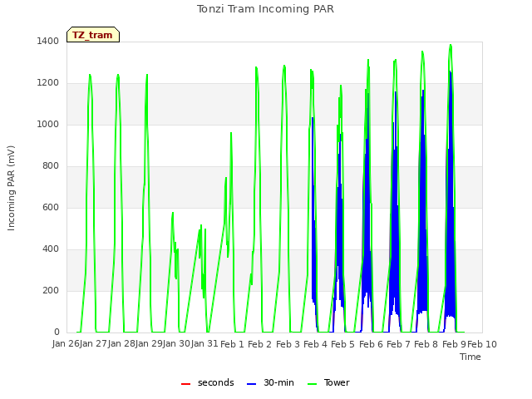Click the 200 y-axis tick label
The width and height of the screenshot is (532, 399).
pos(51,291)
